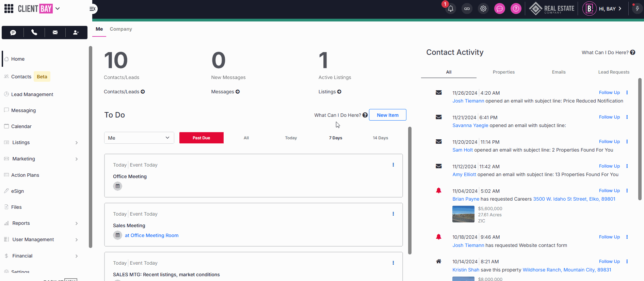Click Follow Up for Sam Holt activity

pyautogui.click(x=609, y=142)
